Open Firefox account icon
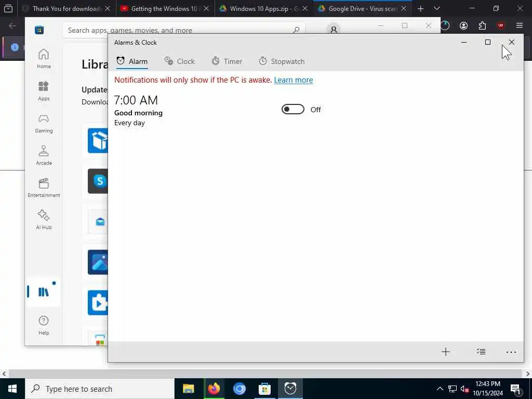532x399 pixels. coord(463,25)
